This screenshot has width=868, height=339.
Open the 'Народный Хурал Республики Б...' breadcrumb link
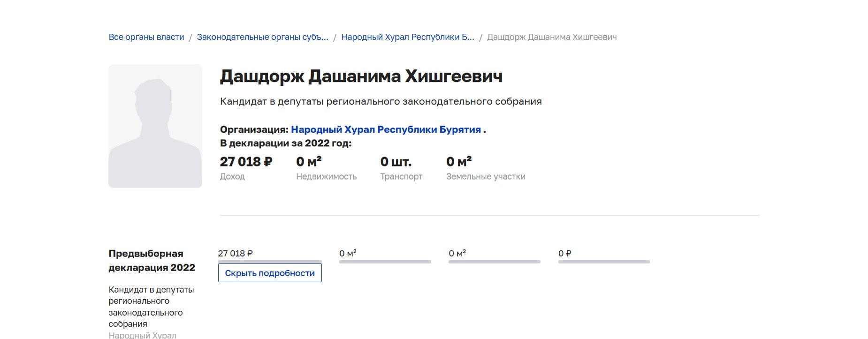pyautogui.click(x=408, y=37)
